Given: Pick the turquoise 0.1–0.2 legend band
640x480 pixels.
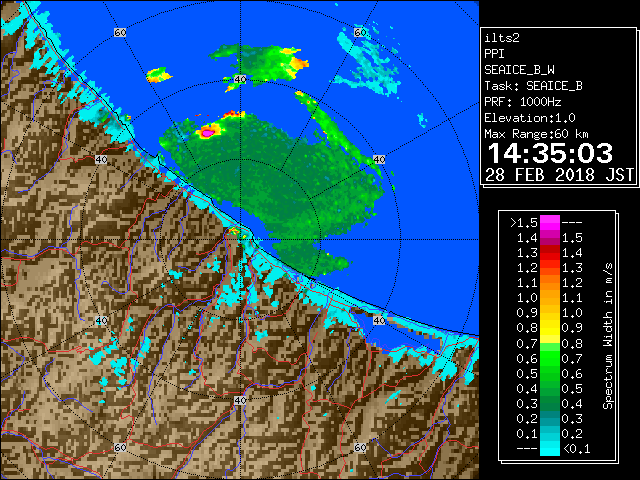Looking at the screenshot, I should pyautogui.click(x=550, y=434).
